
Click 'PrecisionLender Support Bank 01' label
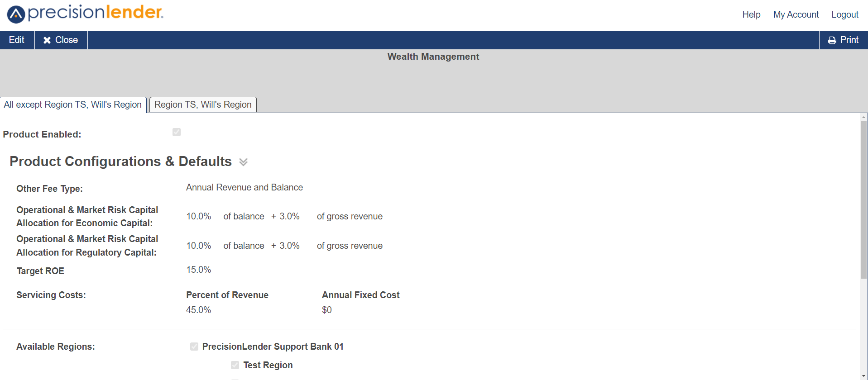[273, 347]
